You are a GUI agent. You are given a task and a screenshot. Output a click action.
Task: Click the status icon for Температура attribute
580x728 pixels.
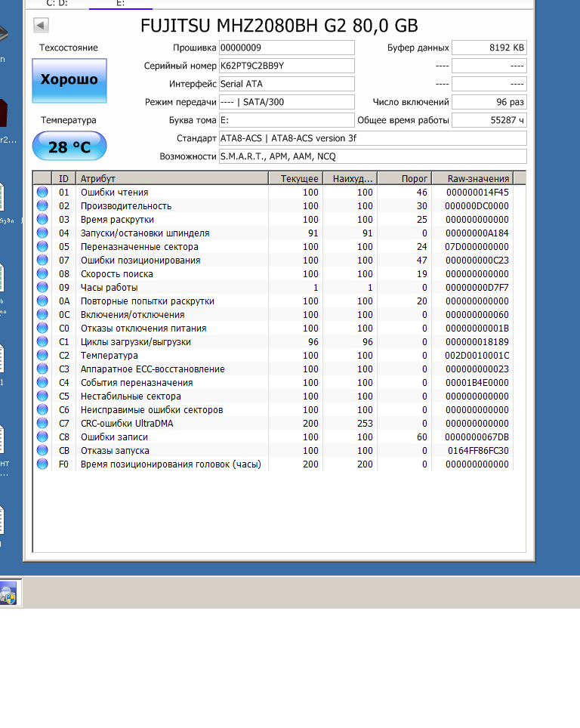pyautogui.click(x=42, y=356)
